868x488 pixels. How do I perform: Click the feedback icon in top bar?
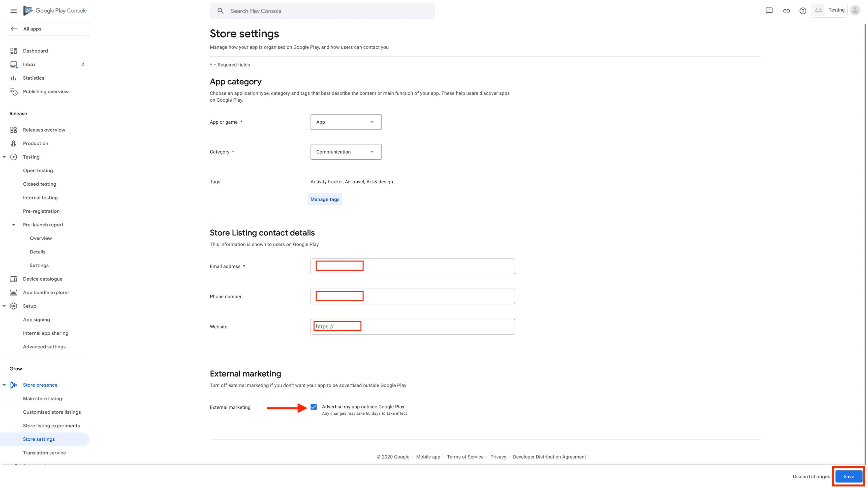(769, 11)
